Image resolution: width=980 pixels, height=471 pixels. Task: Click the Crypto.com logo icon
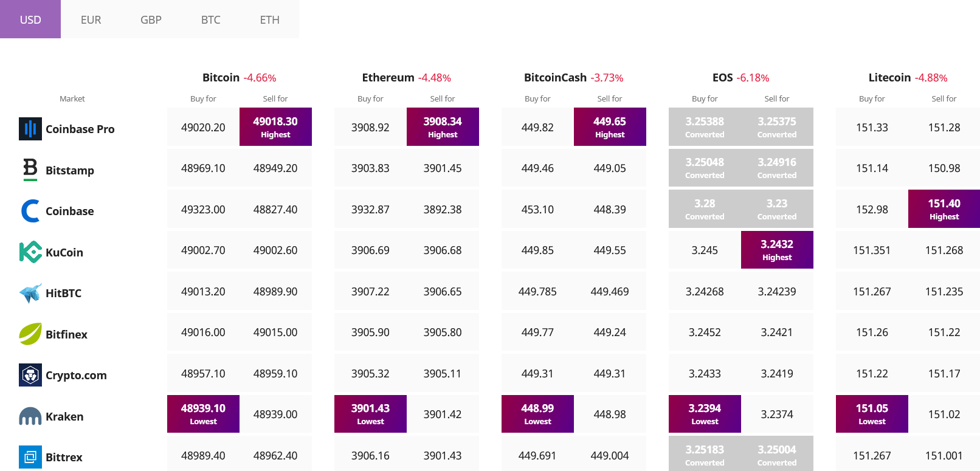30,375
